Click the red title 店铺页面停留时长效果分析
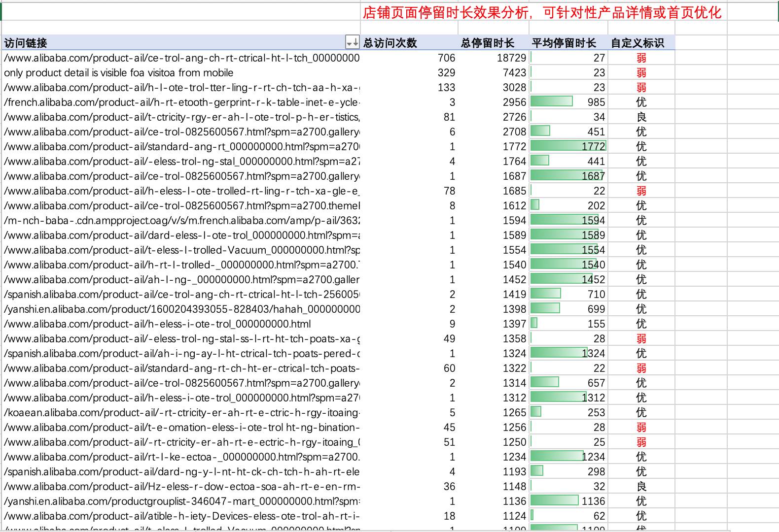 (542, 12)
